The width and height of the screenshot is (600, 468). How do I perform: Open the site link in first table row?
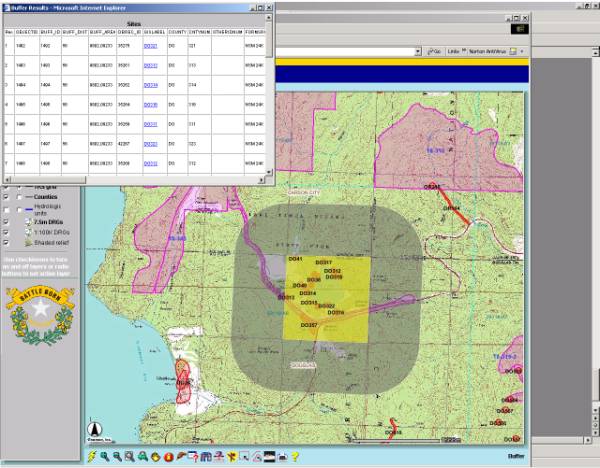point(150,45)
